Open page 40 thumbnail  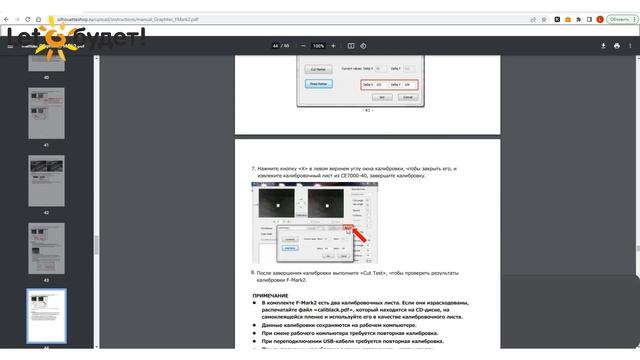tap(46, 63)
